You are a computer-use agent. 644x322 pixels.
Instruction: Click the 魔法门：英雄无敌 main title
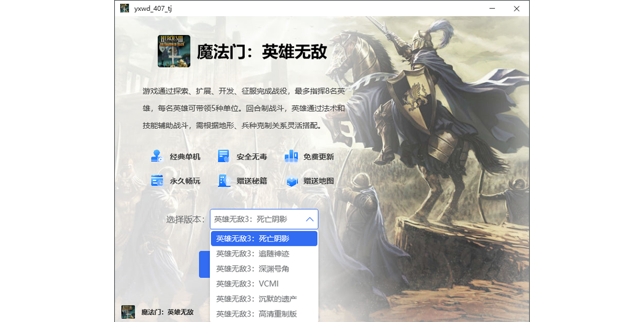coord(262,52)
